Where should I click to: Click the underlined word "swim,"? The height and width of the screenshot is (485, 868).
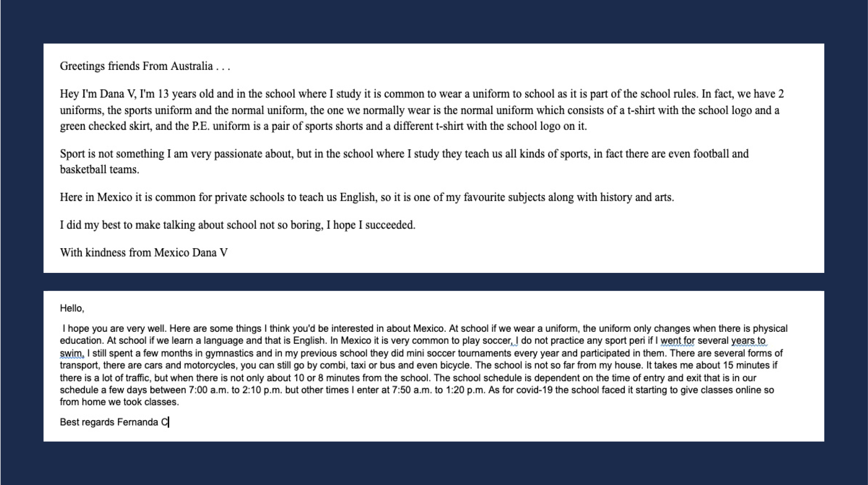click(72, 353)
